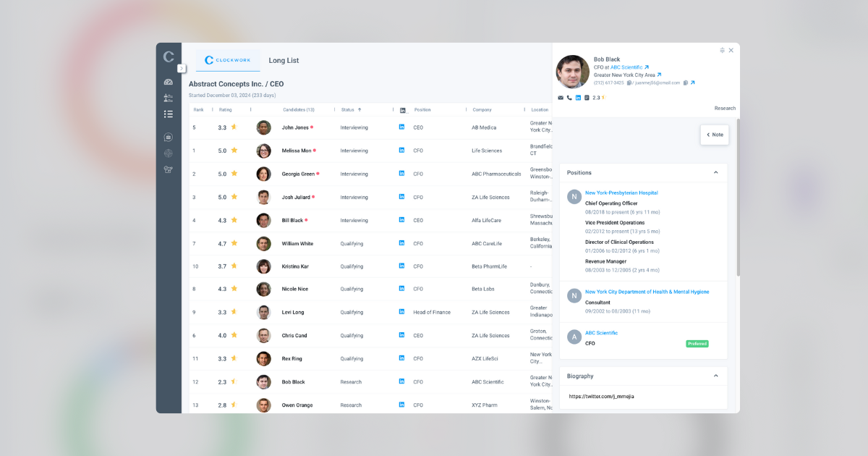
Task: Click the star next to Bill Black's 4.3 rating
Action: [234, 220]
